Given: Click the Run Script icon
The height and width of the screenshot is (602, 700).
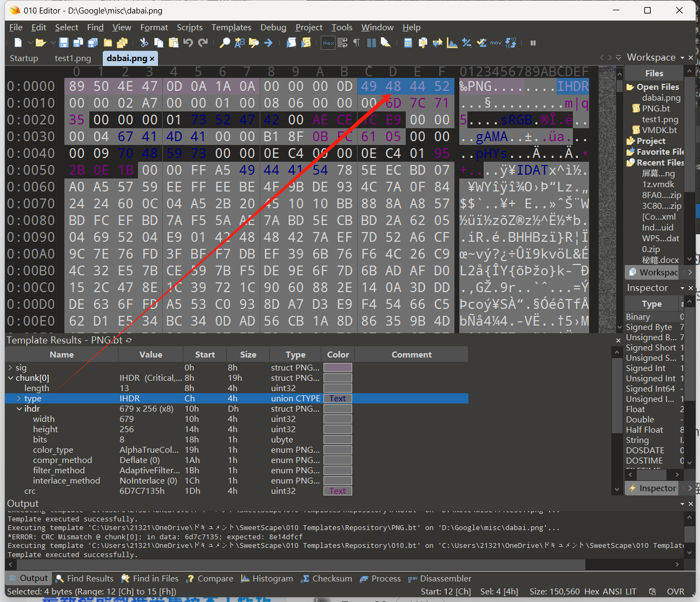Looking at the screenshot, I should 292,43.
